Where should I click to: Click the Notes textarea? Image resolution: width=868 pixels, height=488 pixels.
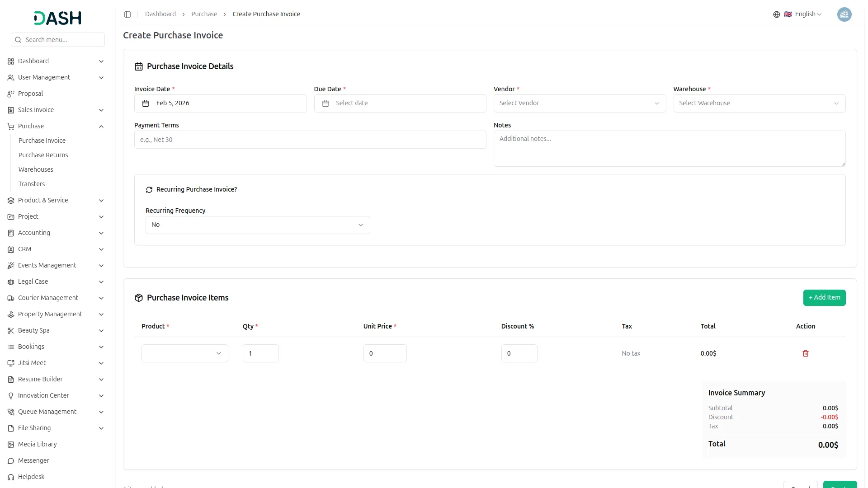click(x=670, y=149)
